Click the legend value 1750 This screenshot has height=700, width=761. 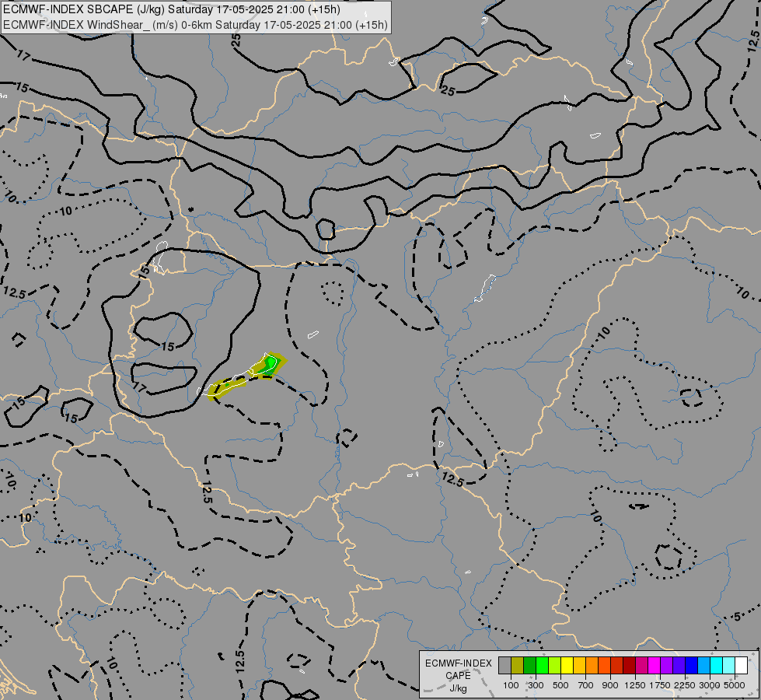pos(660,685)
